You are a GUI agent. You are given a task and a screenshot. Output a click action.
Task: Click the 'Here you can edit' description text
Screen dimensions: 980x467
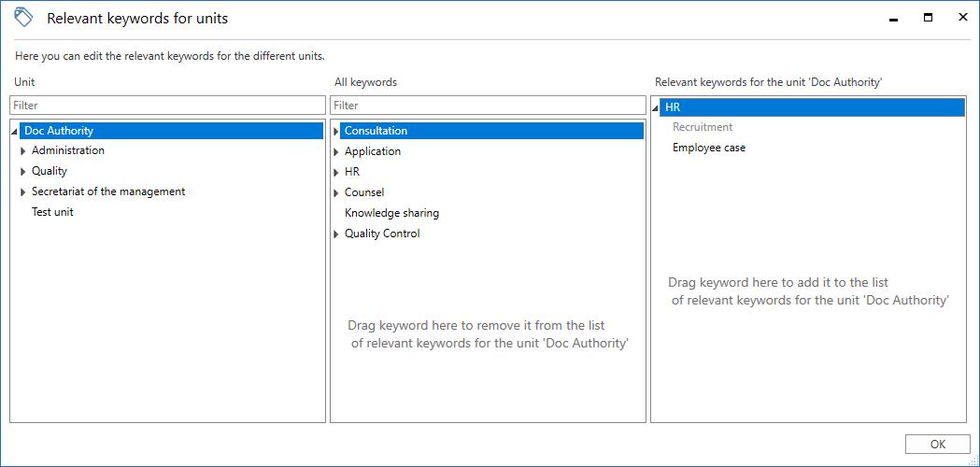(x=169, y=56)
